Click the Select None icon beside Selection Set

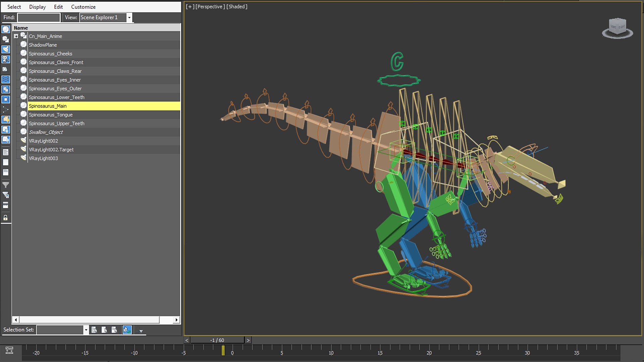click(x=104, y=330)
